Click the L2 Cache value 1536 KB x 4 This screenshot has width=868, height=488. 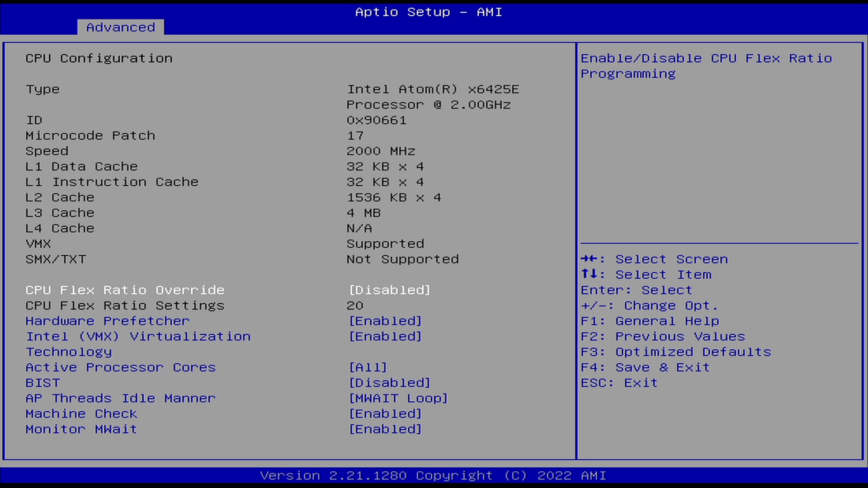point(394,197)
